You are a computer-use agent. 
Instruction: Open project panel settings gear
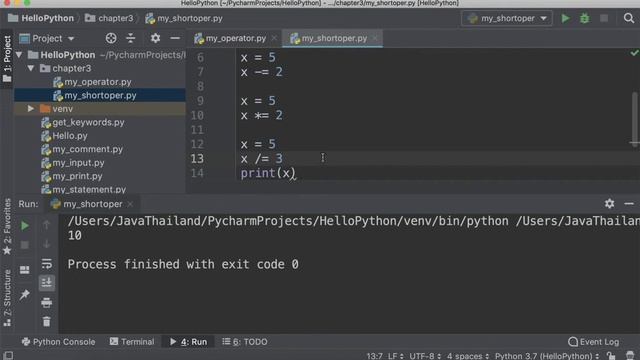pos(155,38)
